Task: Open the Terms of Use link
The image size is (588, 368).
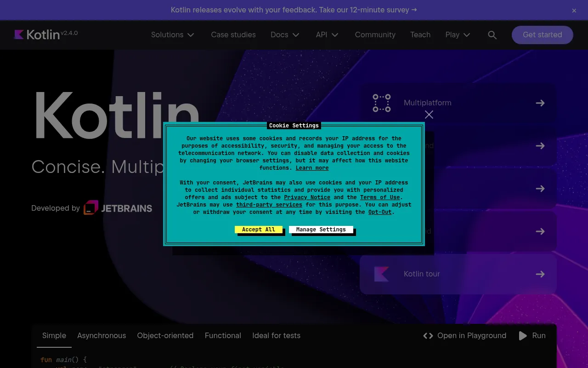Action: (380, 197)
